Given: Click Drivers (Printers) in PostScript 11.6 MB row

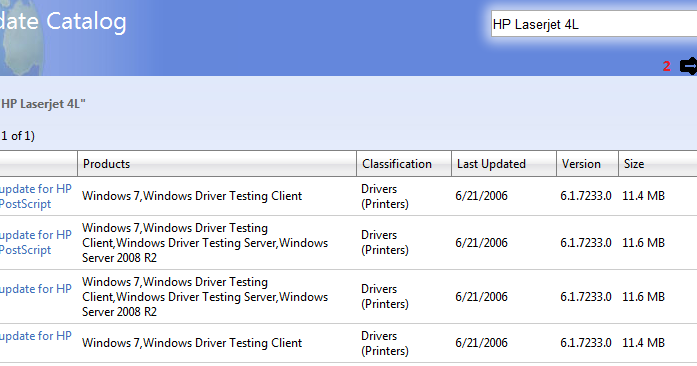Looking at the screenshot, I should coord(385,242).
